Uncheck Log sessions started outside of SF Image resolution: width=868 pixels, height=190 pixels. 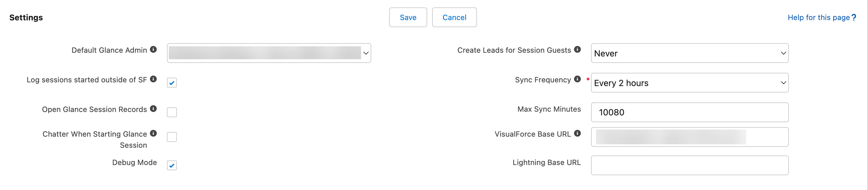click(172, 83)
